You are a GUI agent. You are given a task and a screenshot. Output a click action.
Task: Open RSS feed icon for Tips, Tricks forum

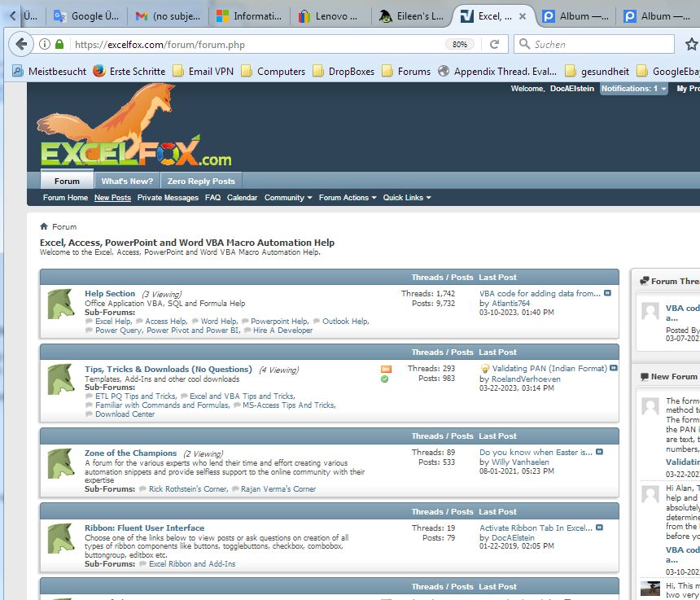[386, 369]
